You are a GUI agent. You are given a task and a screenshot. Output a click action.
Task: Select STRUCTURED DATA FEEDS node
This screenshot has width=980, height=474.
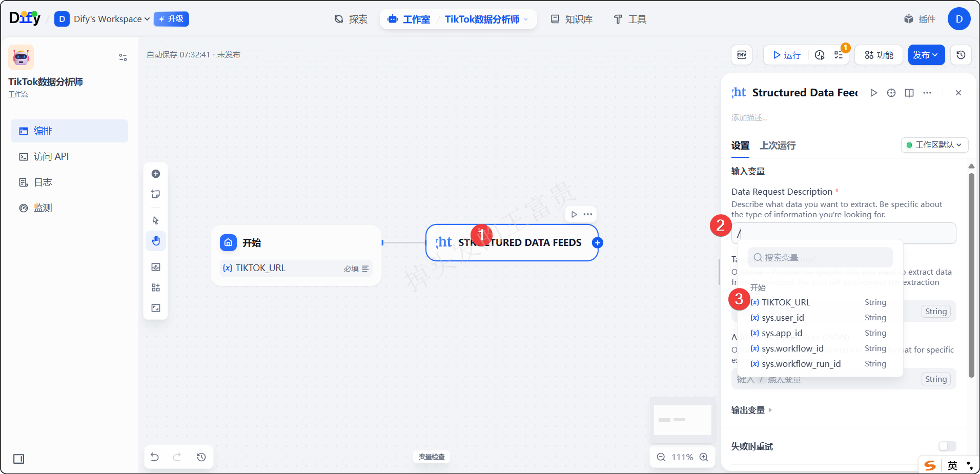tap(513, 242)
